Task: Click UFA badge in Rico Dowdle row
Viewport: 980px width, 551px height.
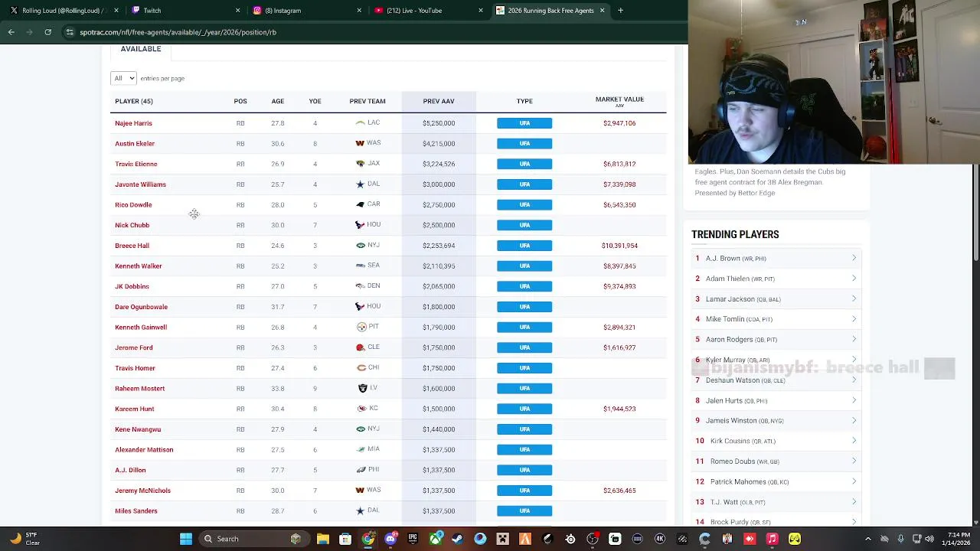Action: point(524,205)
